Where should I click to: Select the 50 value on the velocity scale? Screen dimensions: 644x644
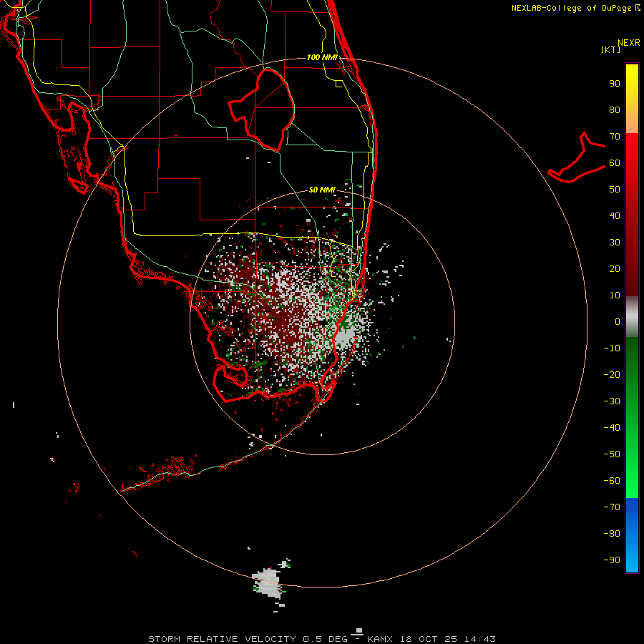pyautogui.click(x=615, y=190)
